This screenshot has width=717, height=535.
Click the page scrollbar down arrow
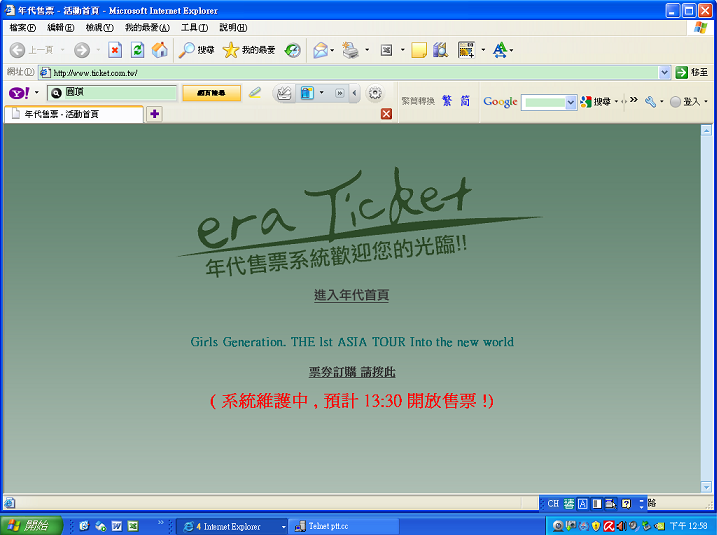706,487
